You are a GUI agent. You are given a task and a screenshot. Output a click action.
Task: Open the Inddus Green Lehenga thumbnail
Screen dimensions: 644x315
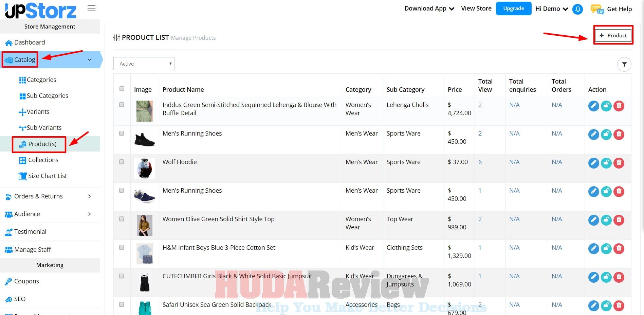[145, 111]
